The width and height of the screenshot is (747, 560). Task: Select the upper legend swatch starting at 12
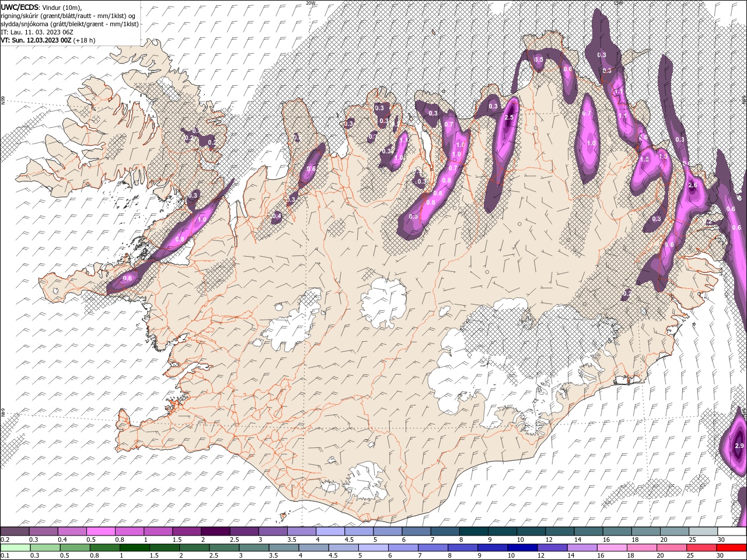tap(559, 531)
